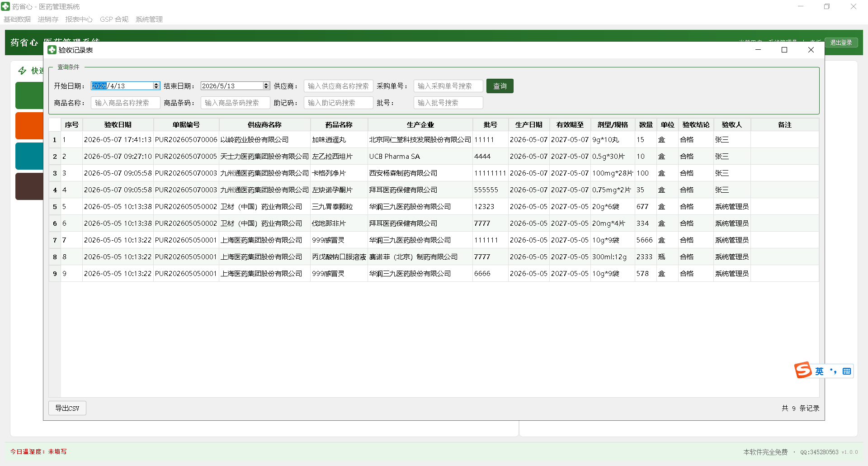Click the orange quick tile in main window
868x466 pixels.
click(29, 126)
